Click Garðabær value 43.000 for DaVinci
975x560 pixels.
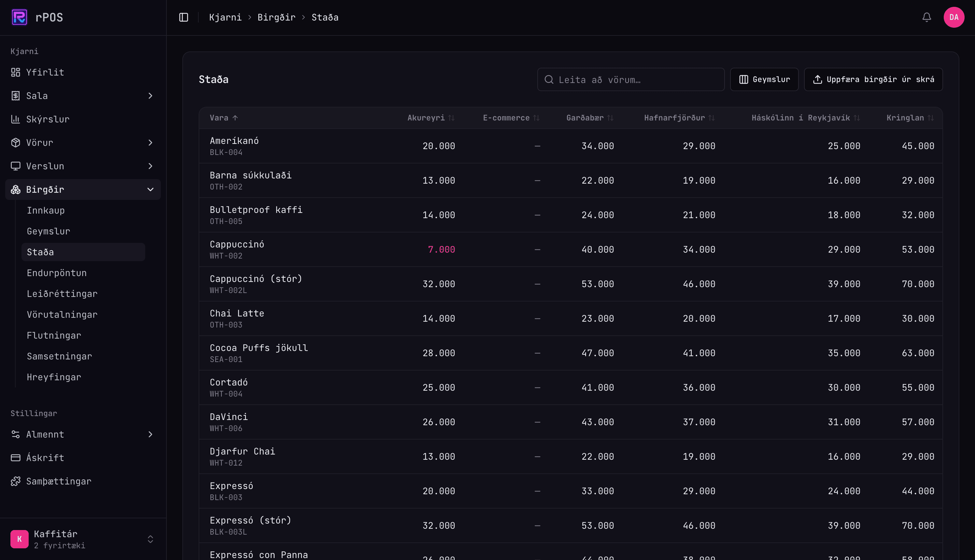coord(598,422)
